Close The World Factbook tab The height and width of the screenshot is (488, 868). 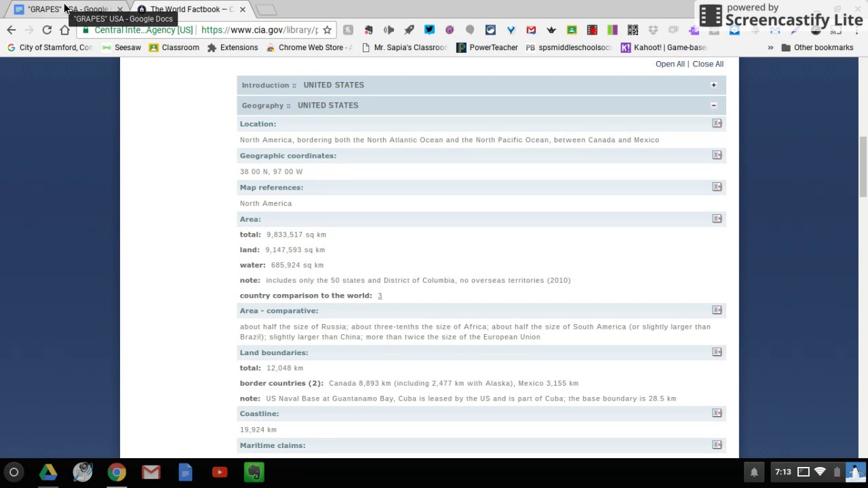coord(242,9)
